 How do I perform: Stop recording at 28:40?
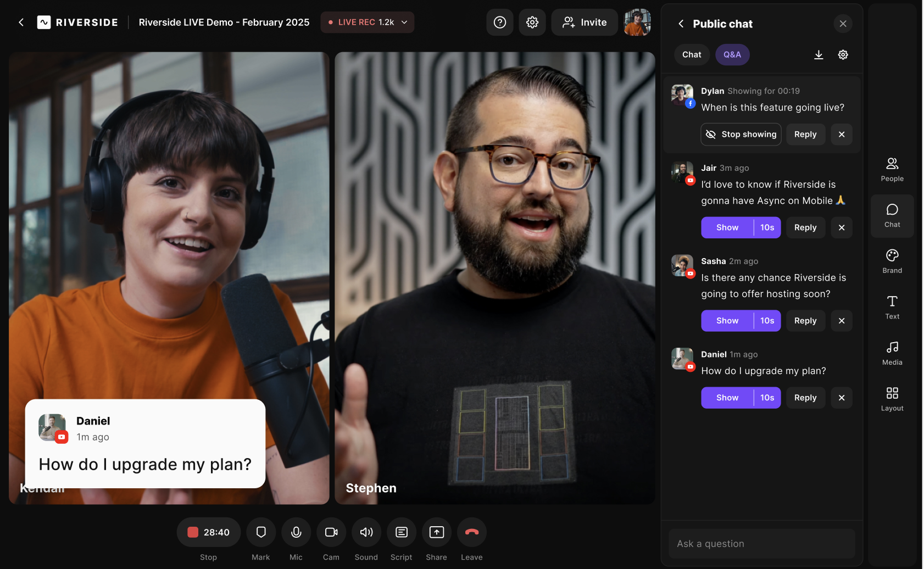pyautogui.click(x=208, y=532)
